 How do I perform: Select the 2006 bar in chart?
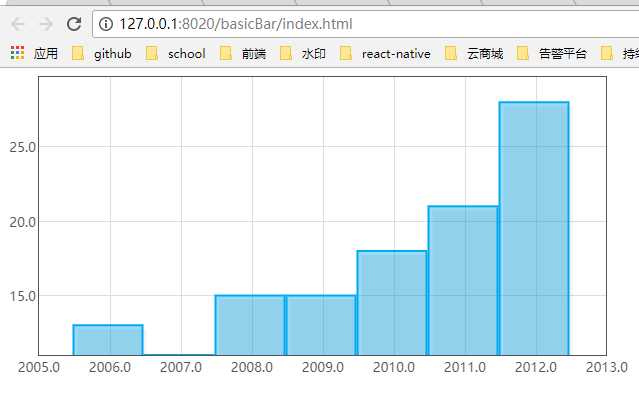(x=108, y=340)
